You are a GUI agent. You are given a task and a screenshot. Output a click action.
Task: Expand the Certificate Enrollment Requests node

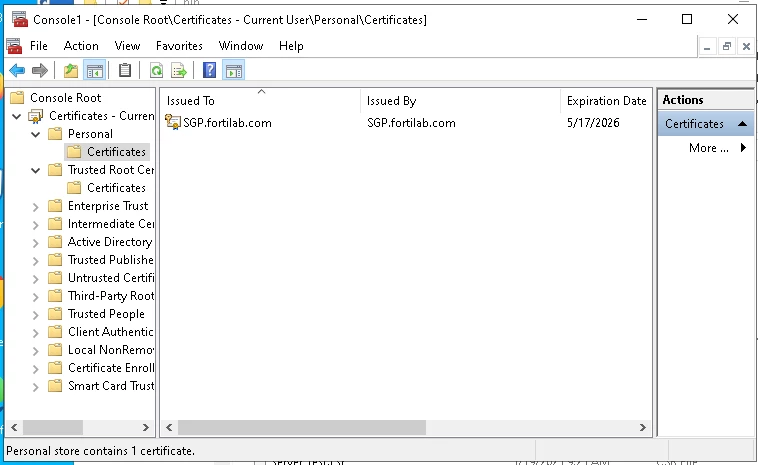point(35,369)
